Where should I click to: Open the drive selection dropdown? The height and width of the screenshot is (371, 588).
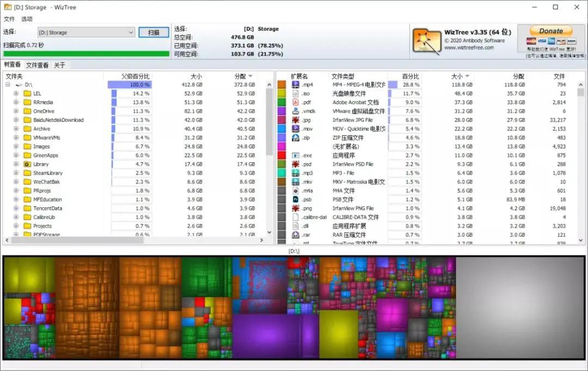[131, 32]
